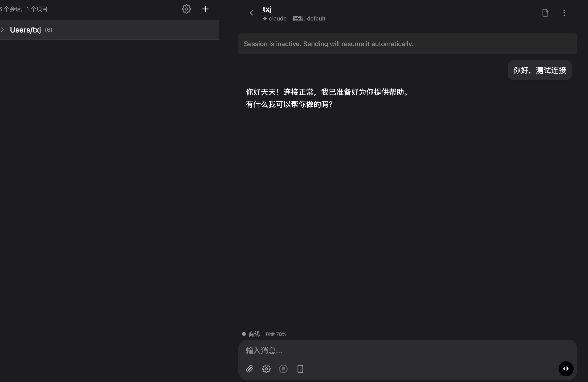This screenshot has height=382, width=588.
Task: Focus the 输入消息 message input field
Action: pyautogui.click(x=408, y=350)
